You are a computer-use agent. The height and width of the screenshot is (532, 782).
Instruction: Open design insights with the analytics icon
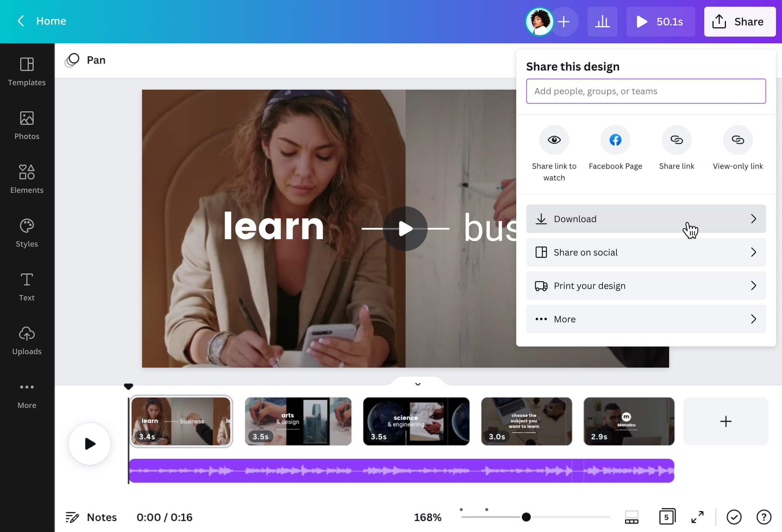click(602, 21)
